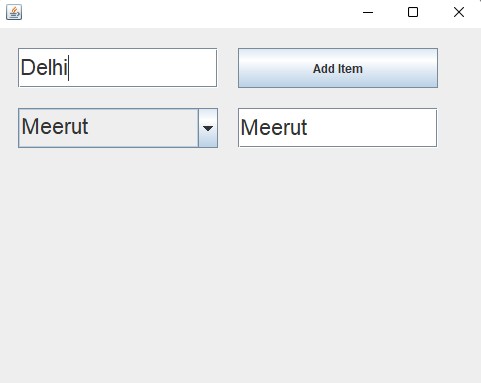The height and width of the screenshot is (383, 481).
Task: Click the Add Item button
Action: pos(338,68)
